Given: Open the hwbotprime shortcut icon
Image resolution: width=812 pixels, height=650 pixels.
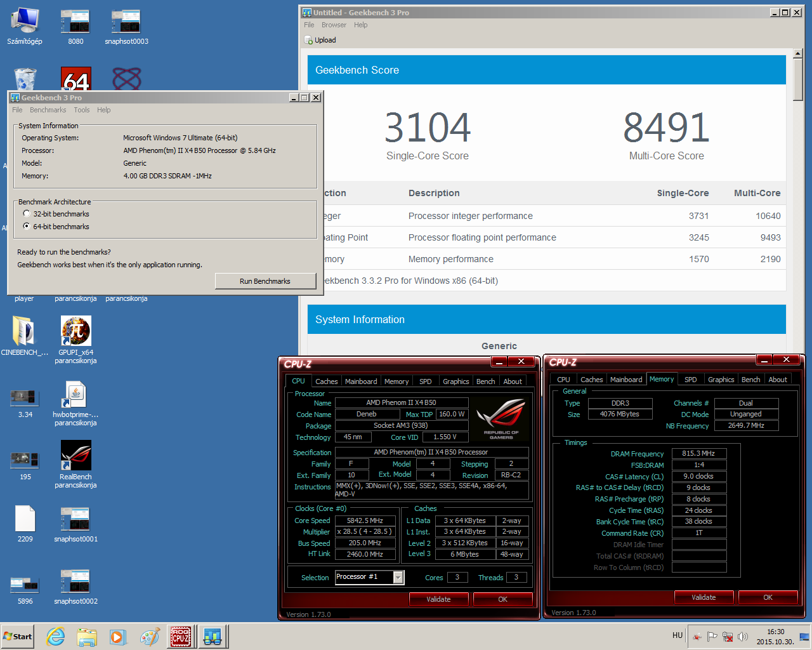Looking at the screenshot, I should point(75,404).
